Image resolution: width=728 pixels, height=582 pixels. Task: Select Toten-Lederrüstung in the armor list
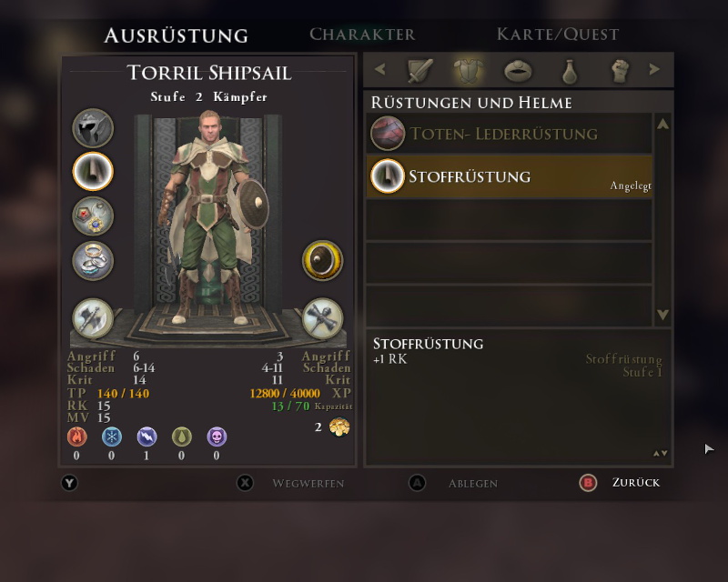click(510, 133)
